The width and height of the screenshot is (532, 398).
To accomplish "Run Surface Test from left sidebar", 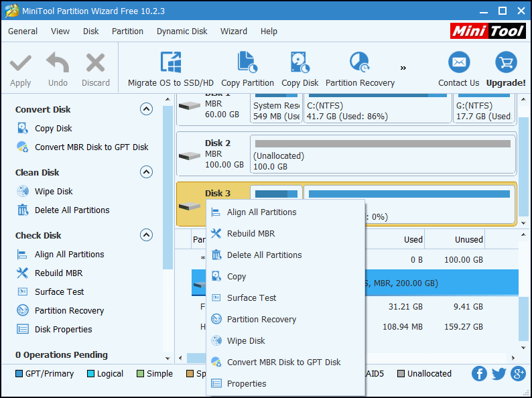I will pyautogui.click(x=50, y=291).
